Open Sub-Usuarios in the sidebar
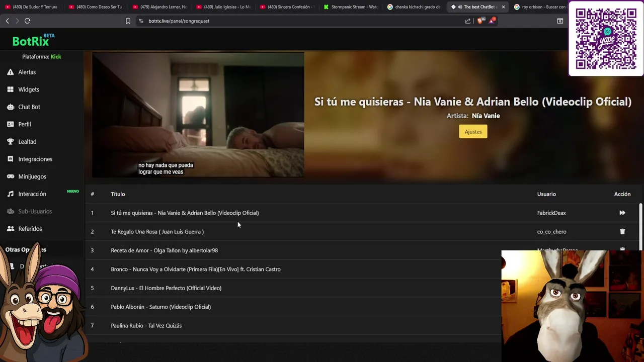The image size is (644, 362). point(35,211)
